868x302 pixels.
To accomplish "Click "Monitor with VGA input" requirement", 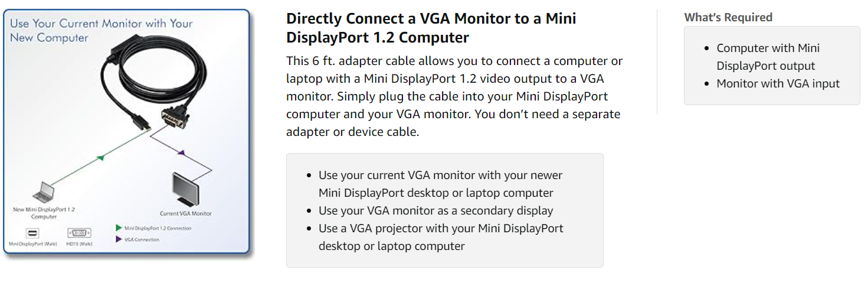I will point(778,83).
